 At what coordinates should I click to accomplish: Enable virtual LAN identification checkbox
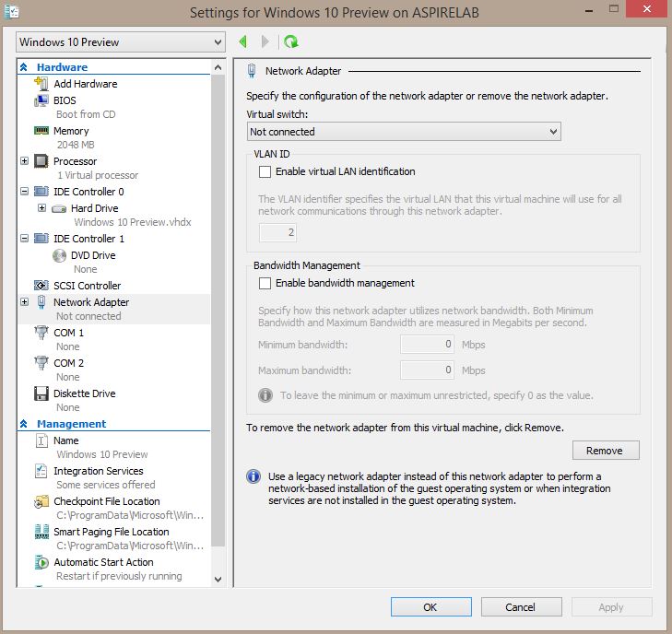(x=265, y=171)
